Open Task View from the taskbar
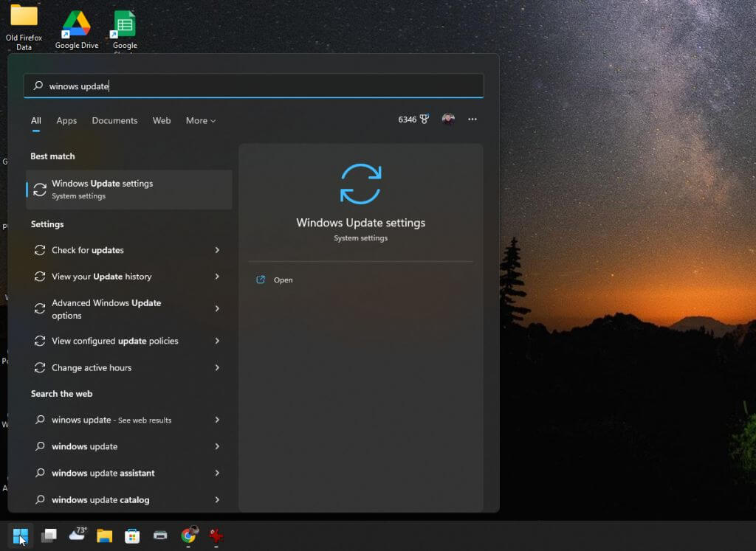 click(x=49, y=536)
